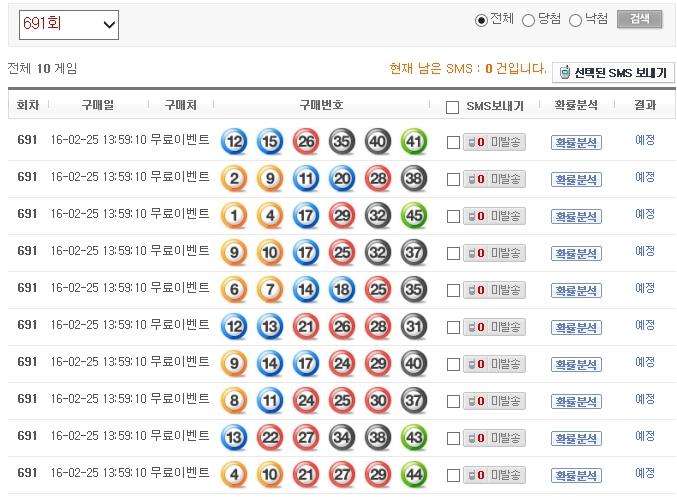
Task: Click green ball number 43
Action: [x=414, y=438]
